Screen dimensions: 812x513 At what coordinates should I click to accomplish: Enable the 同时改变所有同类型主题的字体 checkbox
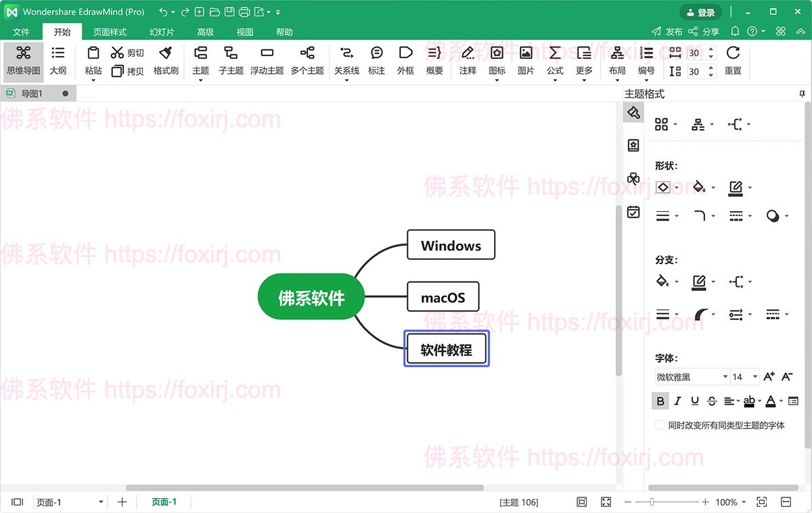click(x=659, y=424)
